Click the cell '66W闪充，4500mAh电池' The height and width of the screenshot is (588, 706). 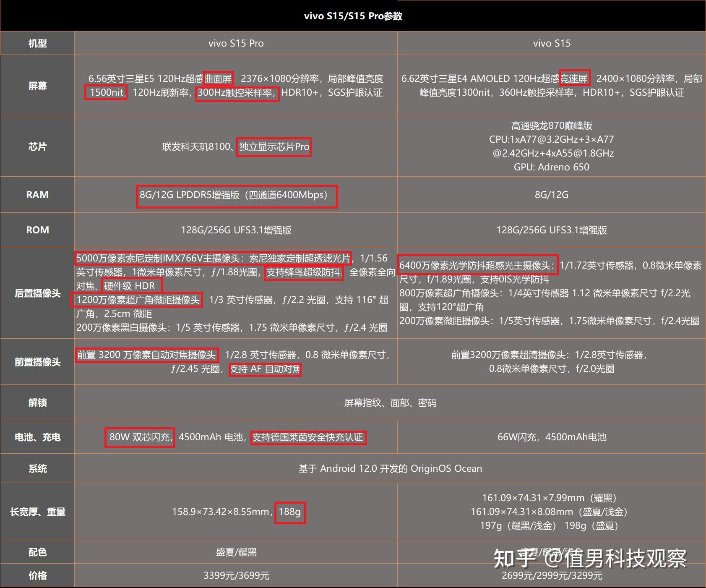(x=552, y=437)
